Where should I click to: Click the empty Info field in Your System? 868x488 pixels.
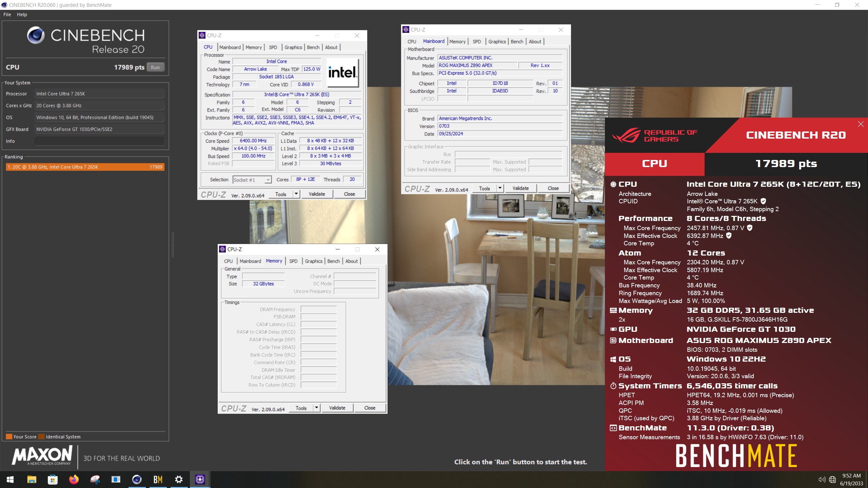(99, 141)
